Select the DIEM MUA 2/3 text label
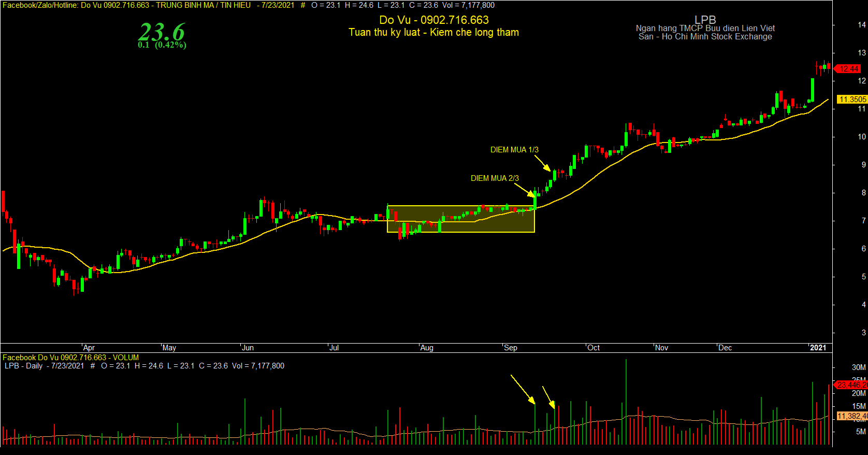Image resolution: width=868 pixels, height=455 pixels. point(495,178)
